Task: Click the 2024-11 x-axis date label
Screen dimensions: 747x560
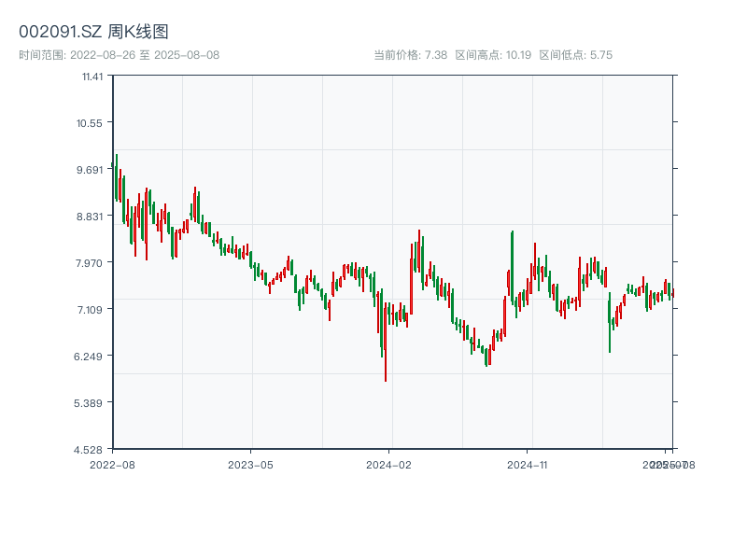Action: coord(528,464)
